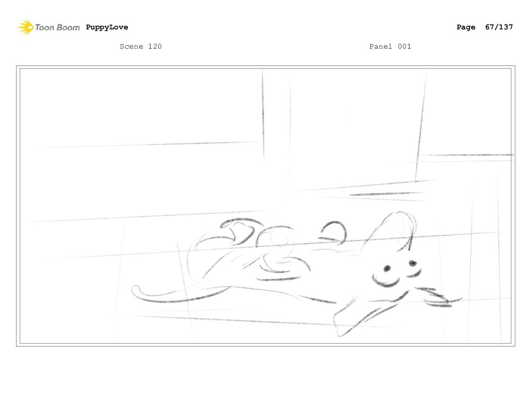Click the storyboard panel sketch of the dog
The height and width of the screenshot is (411, 532).
pos(265,206)
